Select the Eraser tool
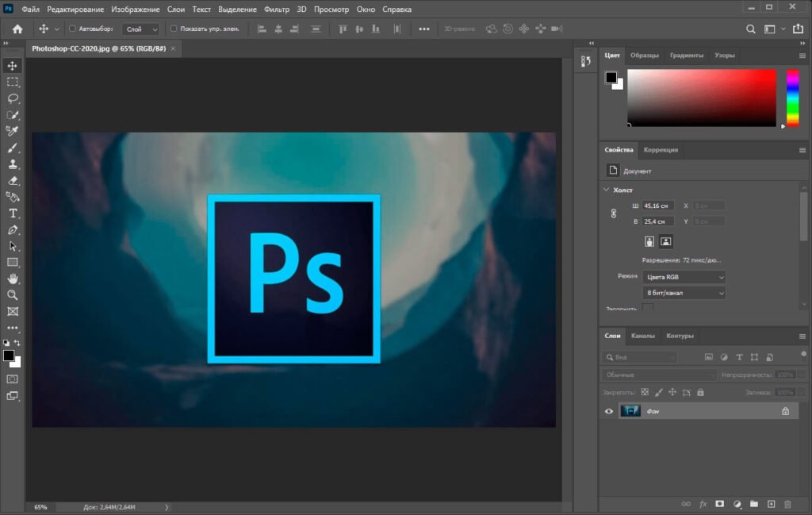Viewport: 812px width, 515px height. 13,181
